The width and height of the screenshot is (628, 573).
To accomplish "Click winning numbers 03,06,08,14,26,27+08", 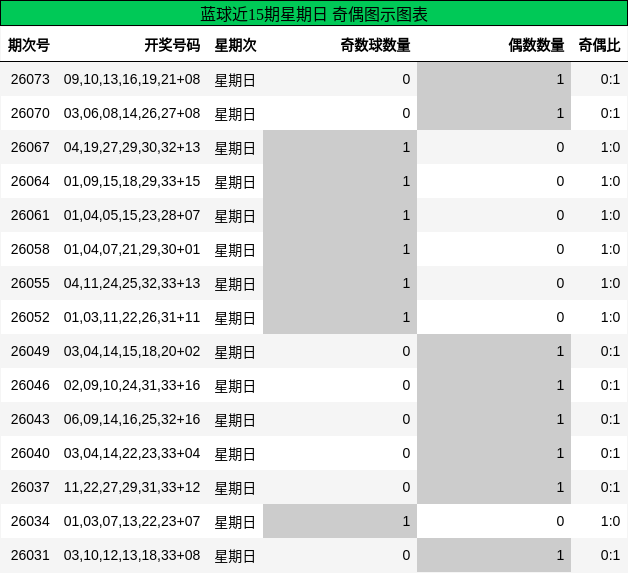I will coord(132,113).
